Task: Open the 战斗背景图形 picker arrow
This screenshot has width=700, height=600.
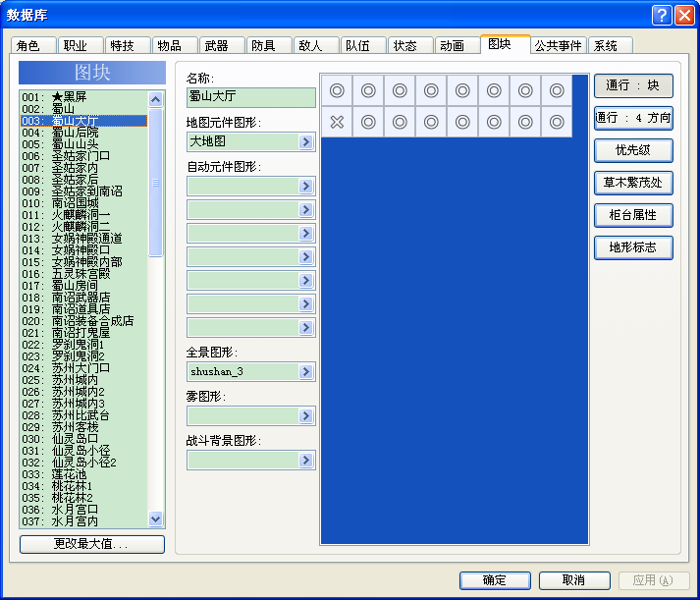Action: click(x=305, y=461)
